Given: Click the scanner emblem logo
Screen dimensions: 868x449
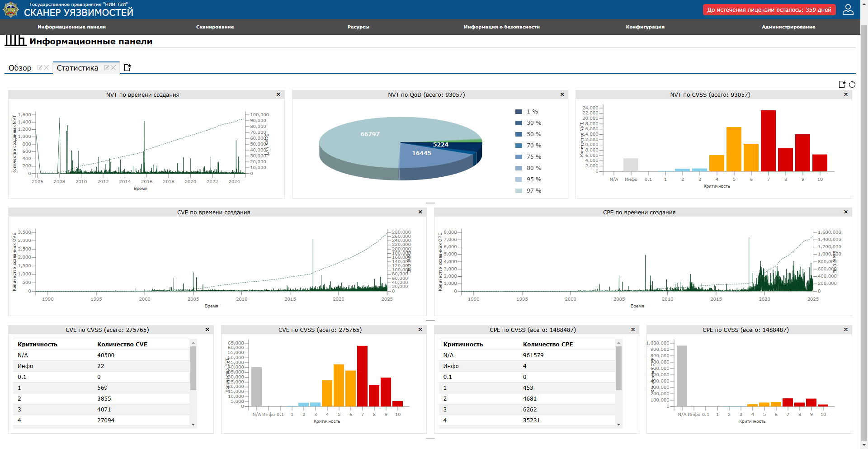Looking at the screenshot, I should pos(11,9).
